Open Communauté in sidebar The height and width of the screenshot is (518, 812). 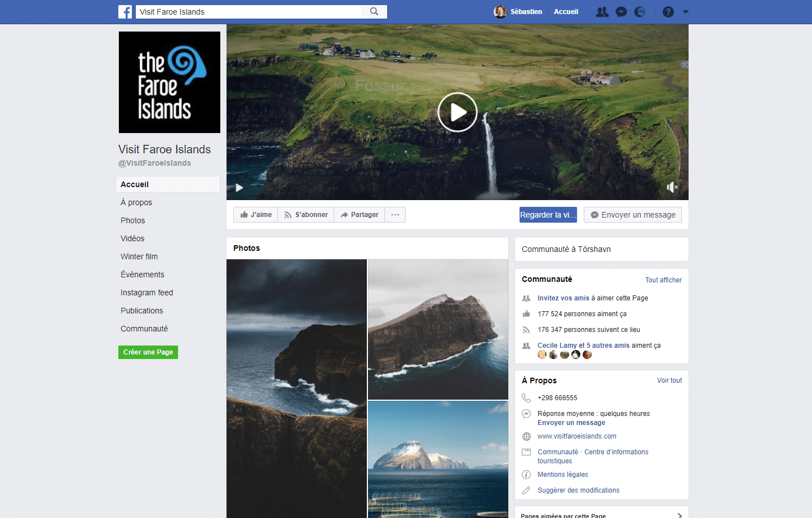point(144,329)
